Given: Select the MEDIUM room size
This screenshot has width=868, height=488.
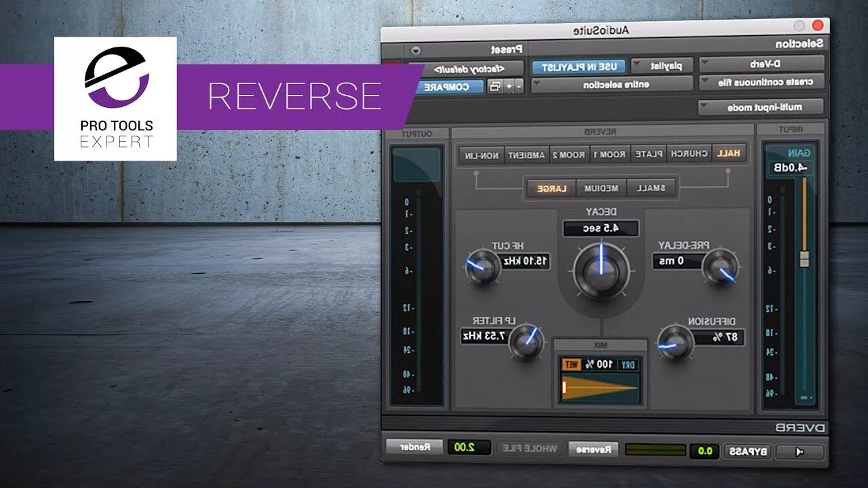Looking at the screenshot, I should (x=601, y=188).
